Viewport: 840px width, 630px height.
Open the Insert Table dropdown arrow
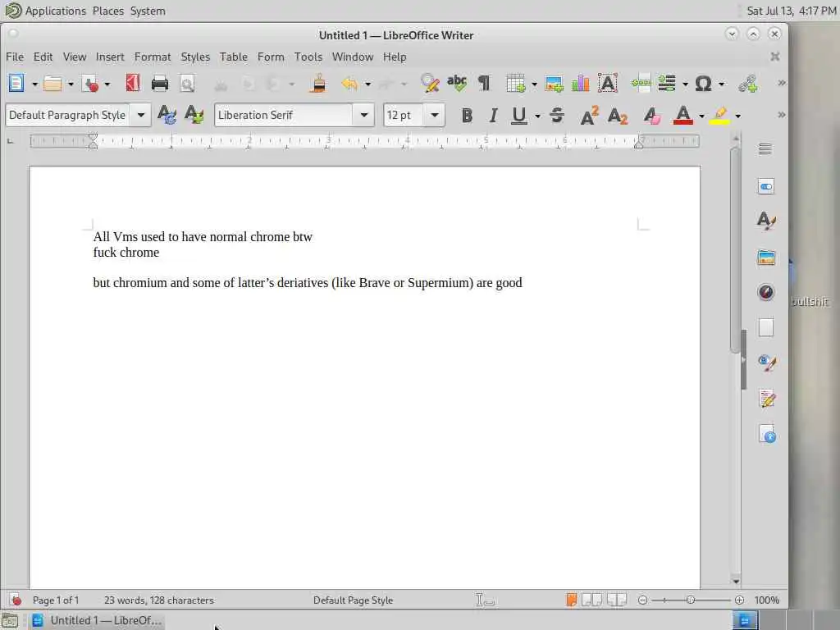534,84
